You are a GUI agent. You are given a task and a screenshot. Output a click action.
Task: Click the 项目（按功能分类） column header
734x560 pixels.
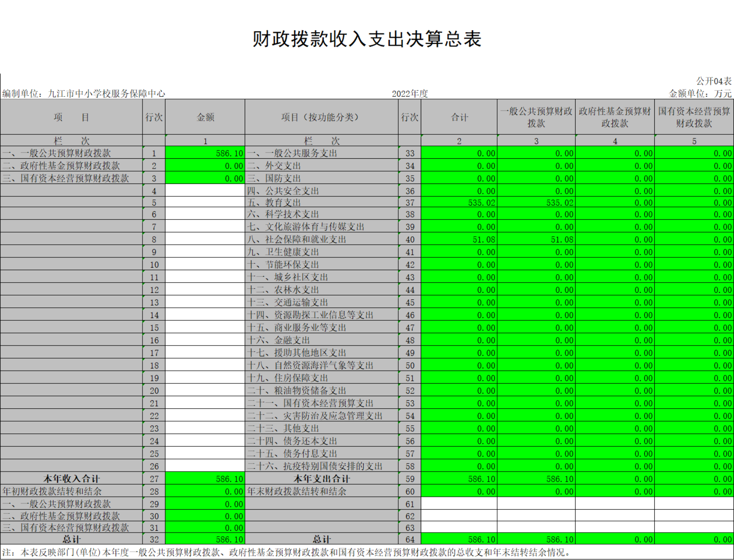click(x=321, y=117)
